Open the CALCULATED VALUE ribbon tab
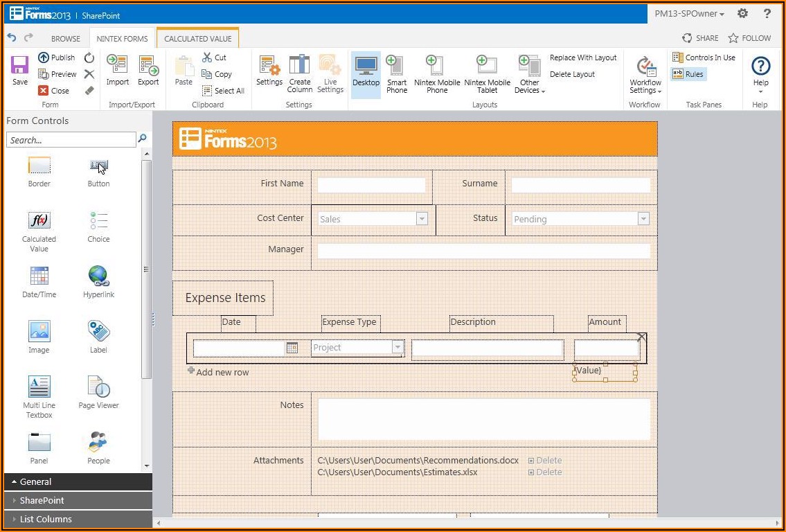 (197, 39)
